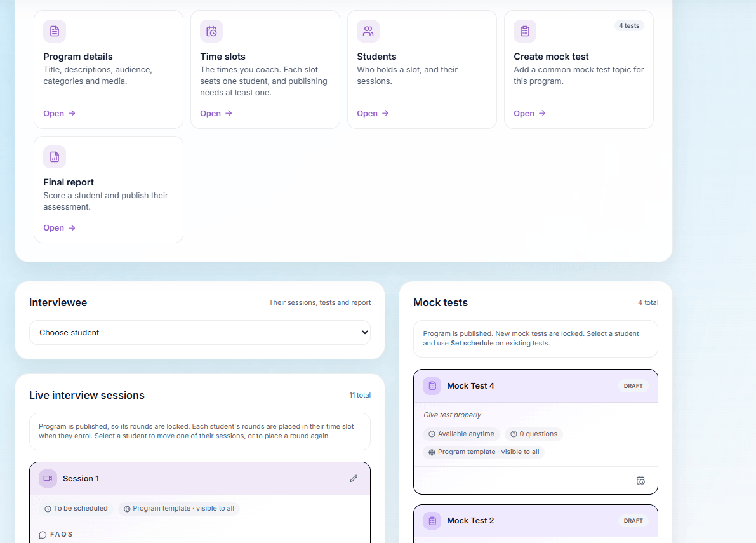Click the To be scheduled tag
Image resolution: width=756 pixels, height=543 pixels.
click(x=76, y=508)
